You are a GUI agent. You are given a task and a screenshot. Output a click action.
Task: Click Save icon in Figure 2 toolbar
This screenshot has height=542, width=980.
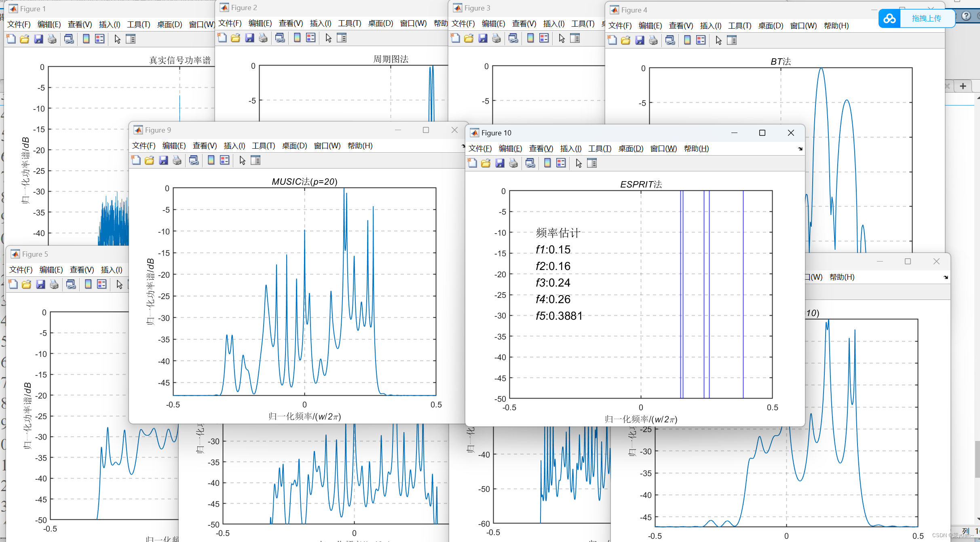(x=249, y=38)
